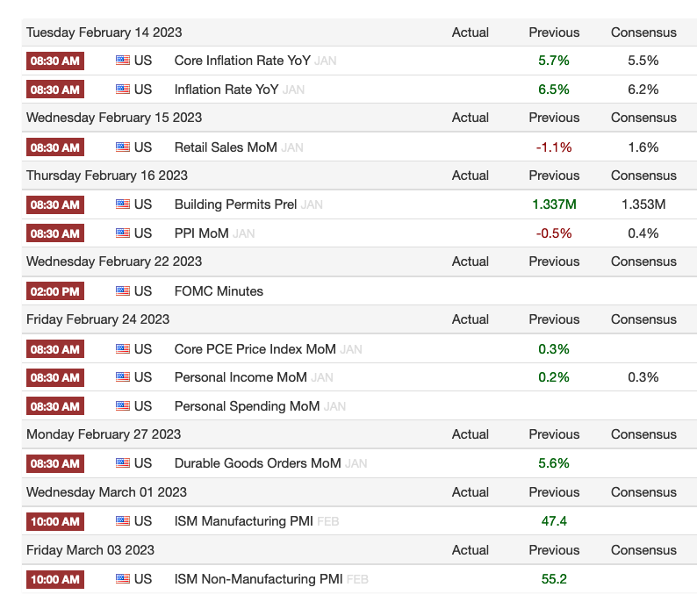Click US flag icon in ISM Manufacturing PMI row
The width and height of the screenshot is (697, 616).
[x=123, y=520]
